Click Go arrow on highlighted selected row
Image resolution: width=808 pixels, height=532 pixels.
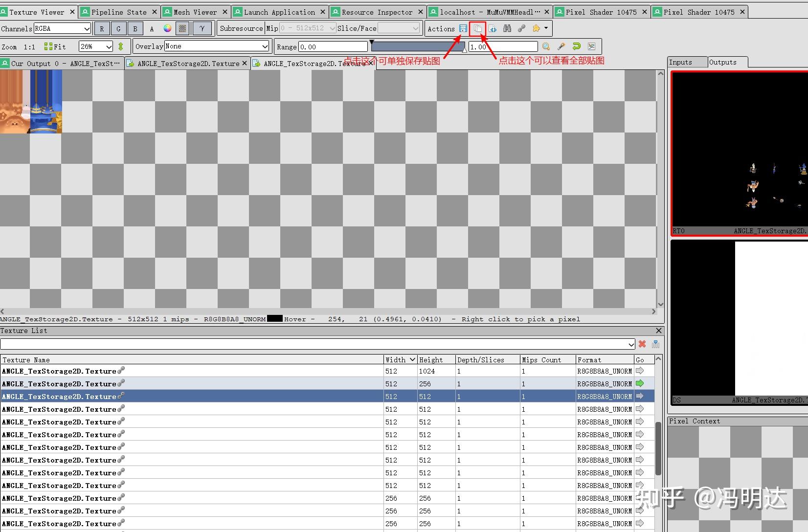tap(640, 397)
